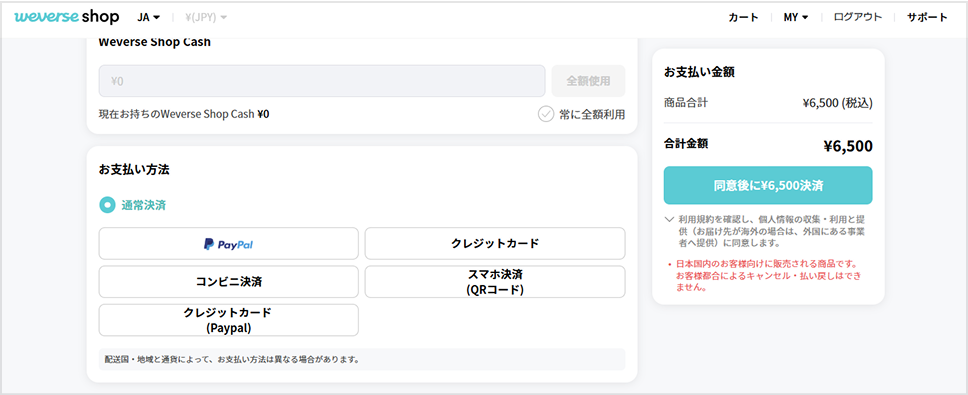Click the ログアウト link
The width and height of the screenshot is (968, 395).
coord(858,17)
